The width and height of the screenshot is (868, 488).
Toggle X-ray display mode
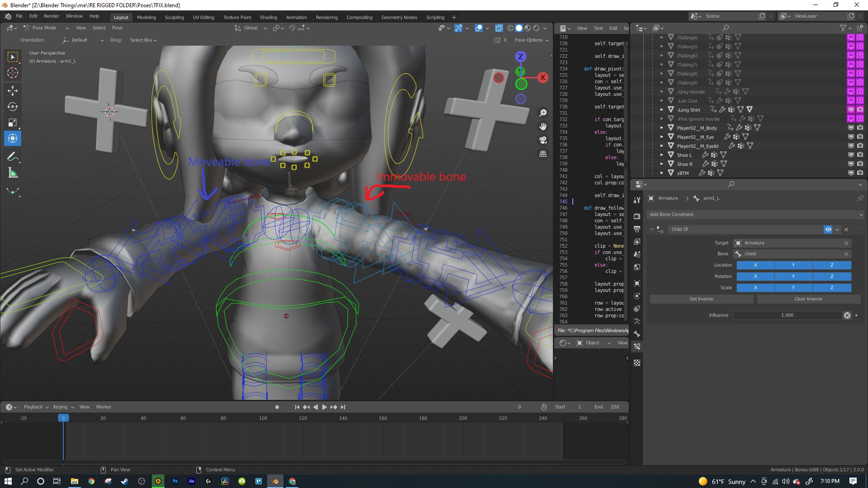(499, 28)
